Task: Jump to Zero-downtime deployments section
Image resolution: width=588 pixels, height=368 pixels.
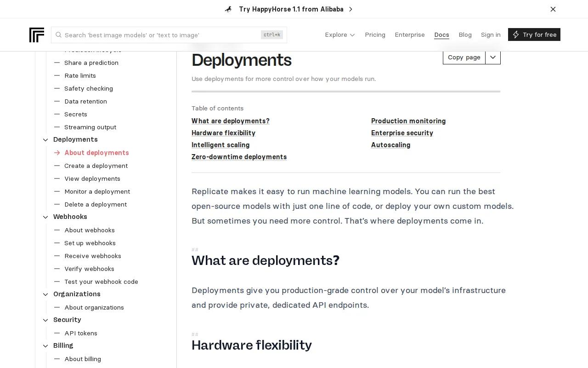Action: click(x=239, y=157)
